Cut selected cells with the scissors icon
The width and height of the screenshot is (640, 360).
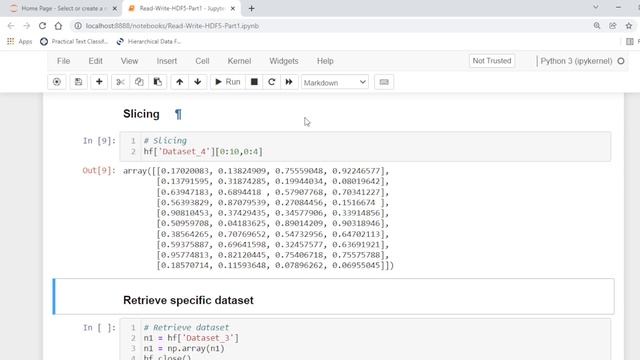[x=120, y=82]
